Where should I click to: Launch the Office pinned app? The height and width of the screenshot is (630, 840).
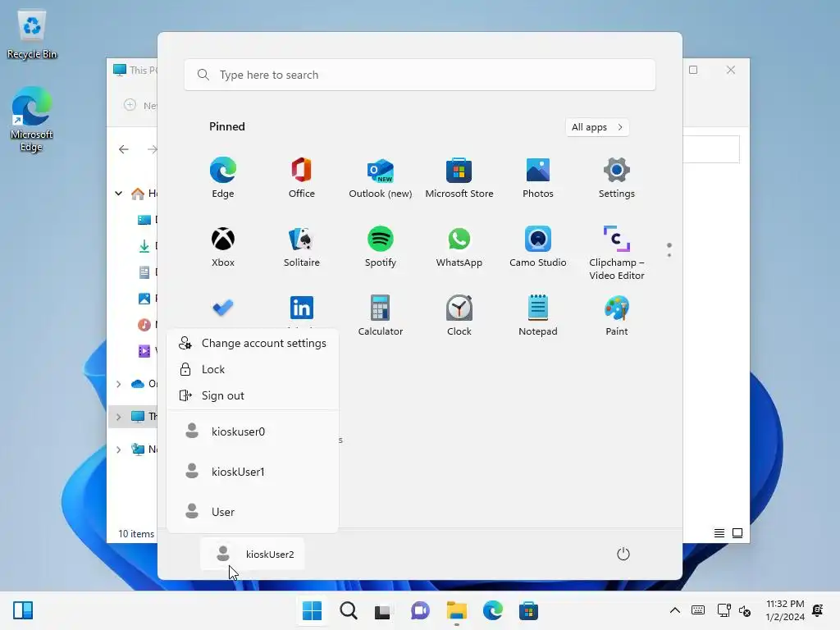tap(302, 178)
